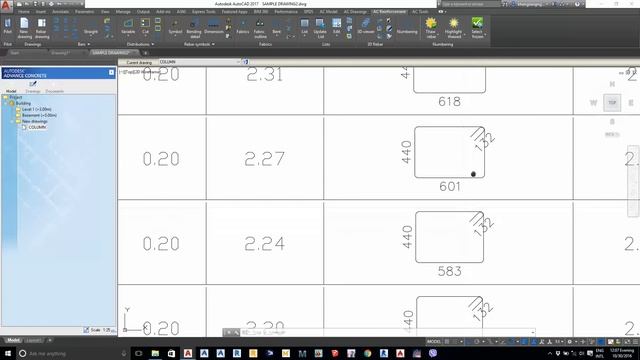
Task: Click the Update List tool
Action: pyautogui.click(x=320, y=29)
